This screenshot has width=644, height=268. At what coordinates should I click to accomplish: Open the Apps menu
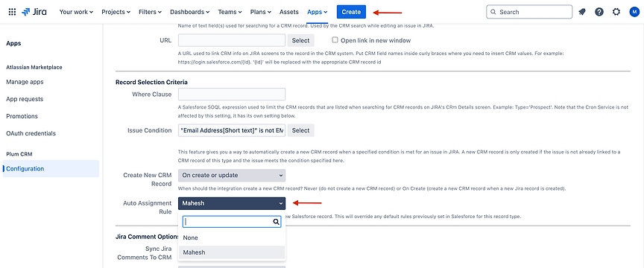(x=317, y=12)
